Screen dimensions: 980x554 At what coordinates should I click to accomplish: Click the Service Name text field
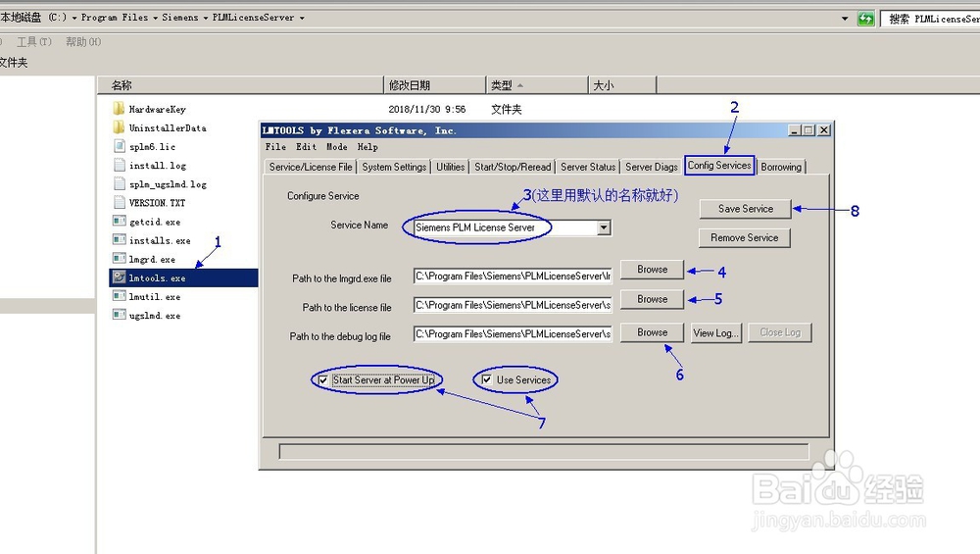506,227
